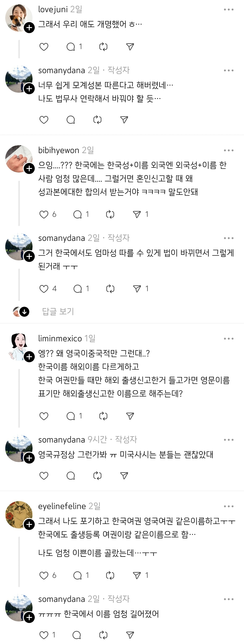Share liminmexico's comment with send icon
Screen dimensions: 244x644
[130, 416]
